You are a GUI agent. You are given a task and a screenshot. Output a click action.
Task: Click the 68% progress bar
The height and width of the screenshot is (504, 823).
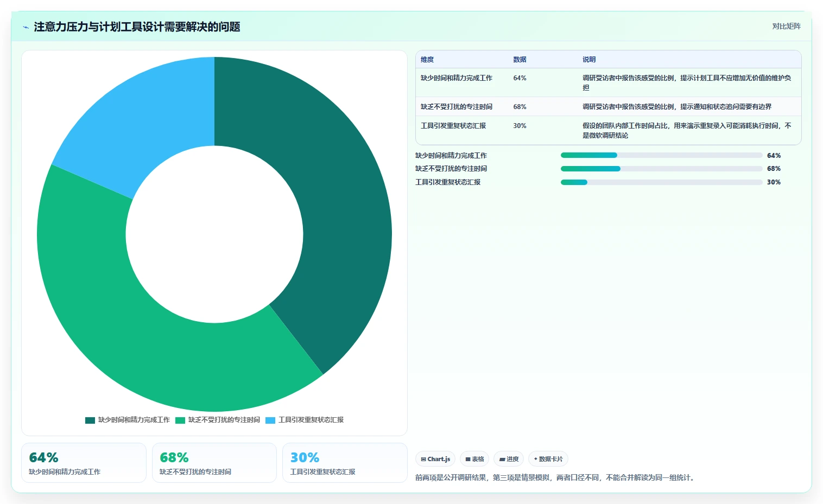point(661,169)
